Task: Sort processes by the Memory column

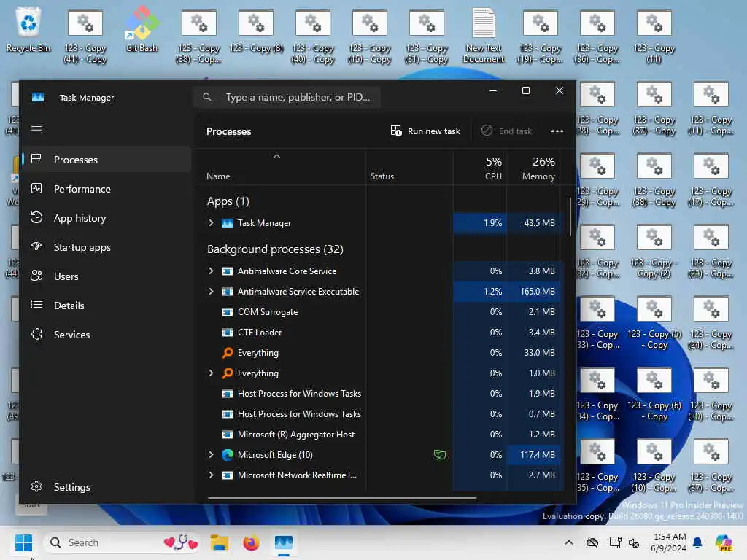Action: coord(533,168)
